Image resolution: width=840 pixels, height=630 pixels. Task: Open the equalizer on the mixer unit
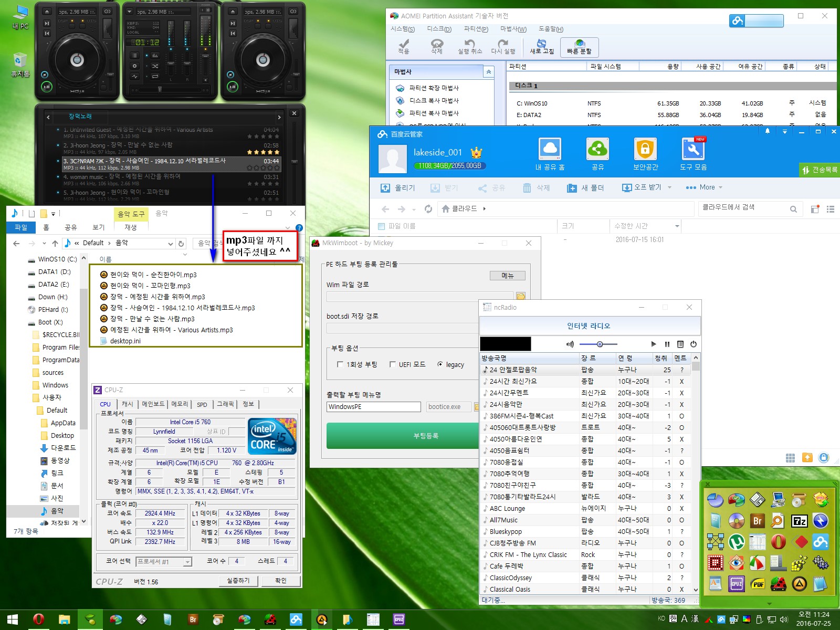tap(155, 55)
